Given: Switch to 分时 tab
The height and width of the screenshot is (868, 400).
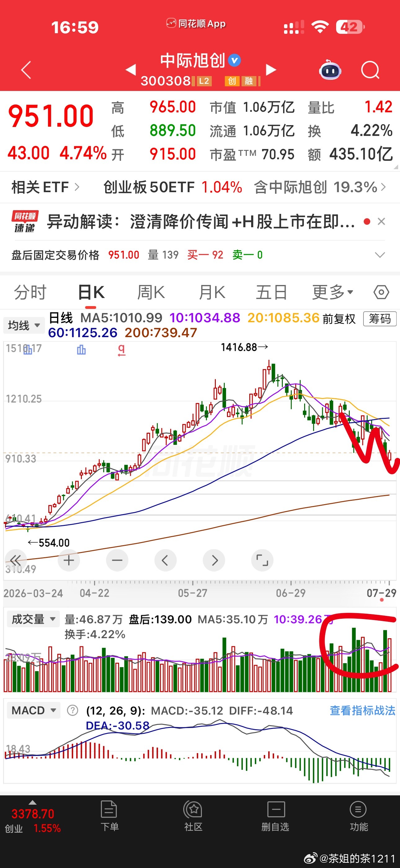Looking at the screenshot, I should coord(30,292).
